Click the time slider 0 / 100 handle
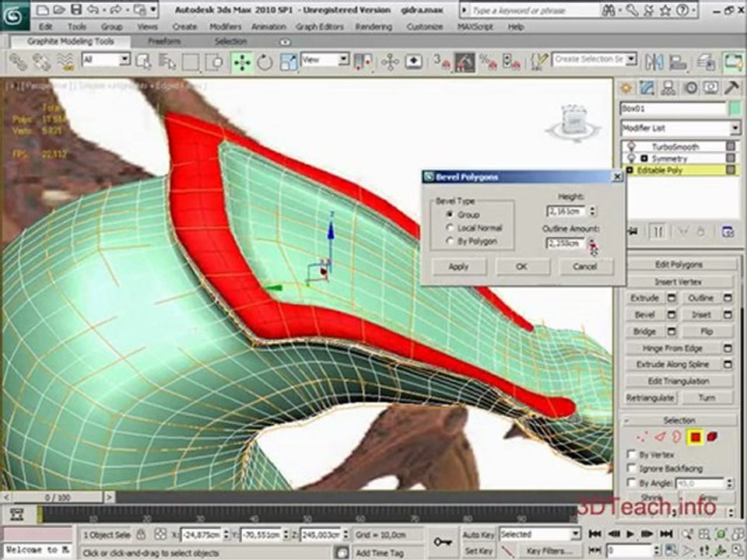The image size is (747, 560). (58, 498)
